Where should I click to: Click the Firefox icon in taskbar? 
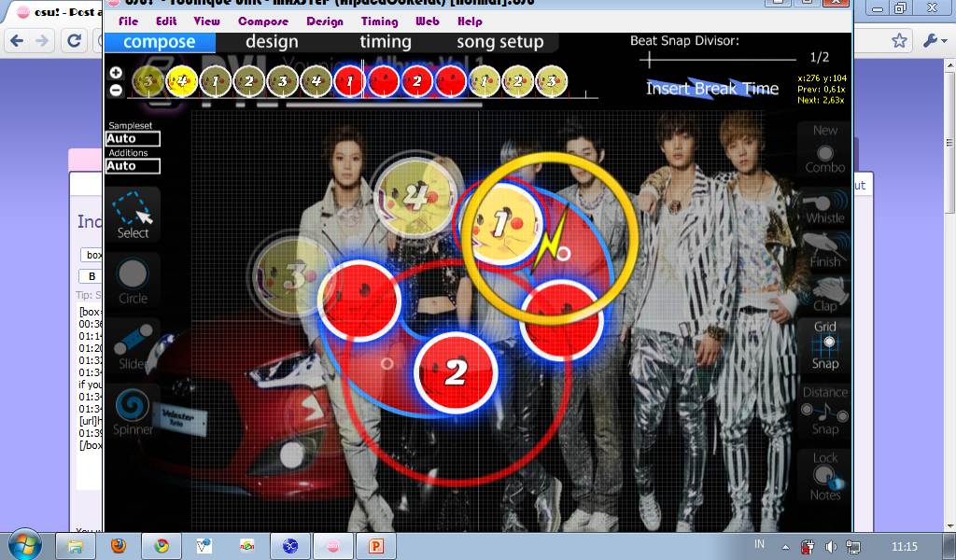[x=118, y=545]
